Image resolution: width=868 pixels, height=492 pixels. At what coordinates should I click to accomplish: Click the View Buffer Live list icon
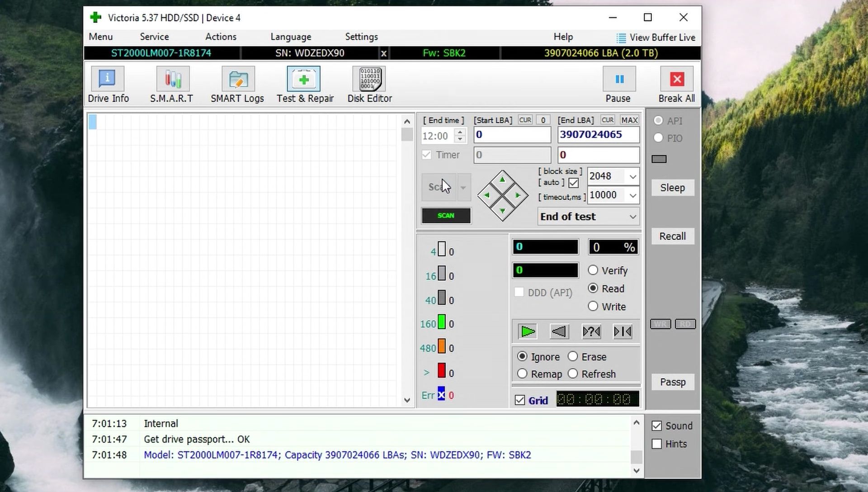coord(622,38)
